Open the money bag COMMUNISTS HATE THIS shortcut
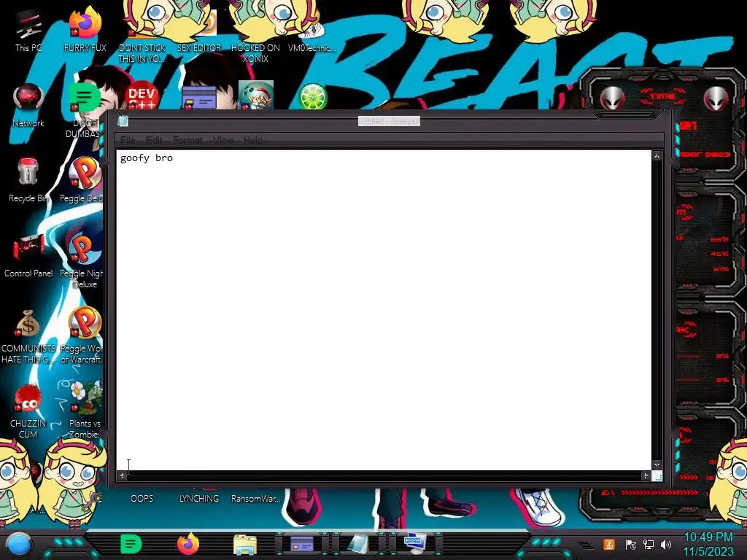This screenshot has height=560, width=747. 28,337
